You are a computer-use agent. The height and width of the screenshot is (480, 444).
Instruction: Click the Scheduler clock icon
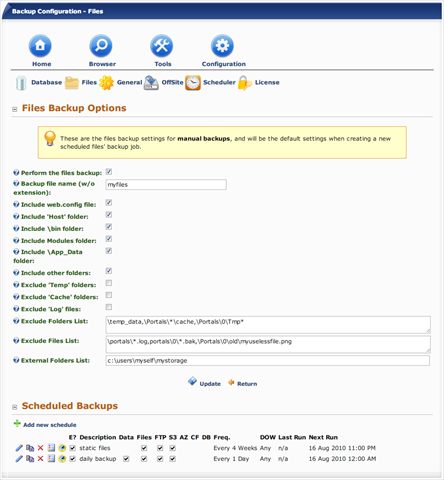(193, 83)
